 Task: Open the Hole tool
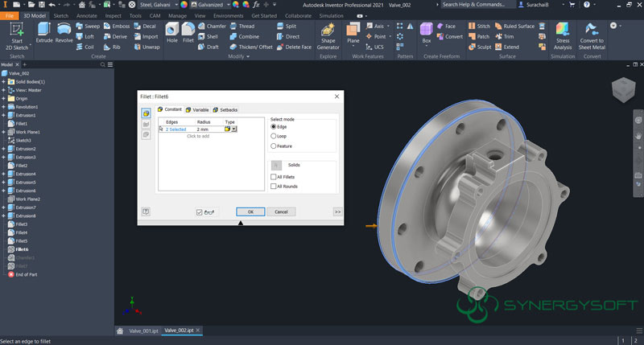pos(172,33)
